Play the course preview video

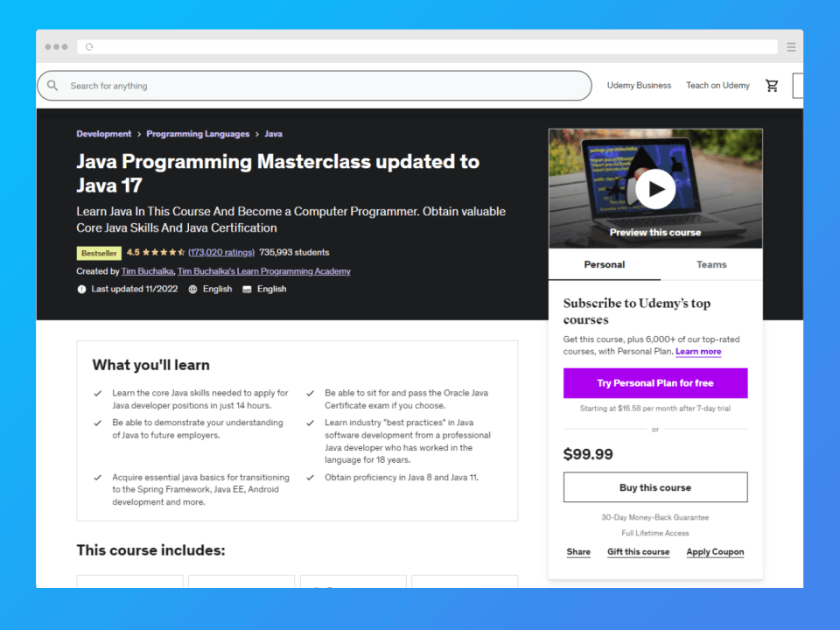654,189
